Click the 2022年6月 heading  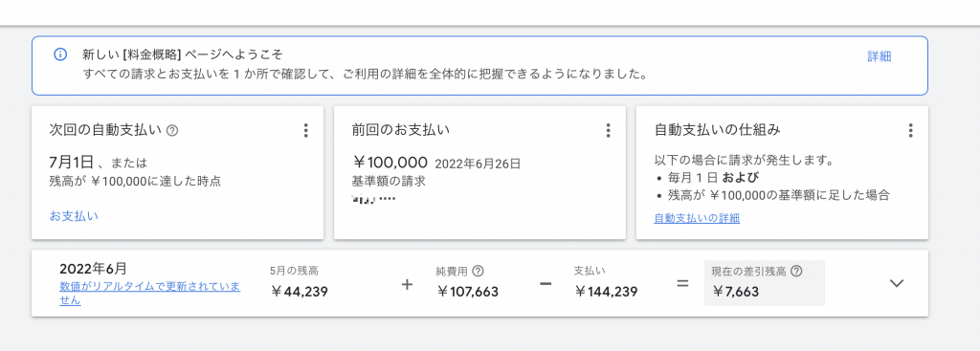[93, 269]
